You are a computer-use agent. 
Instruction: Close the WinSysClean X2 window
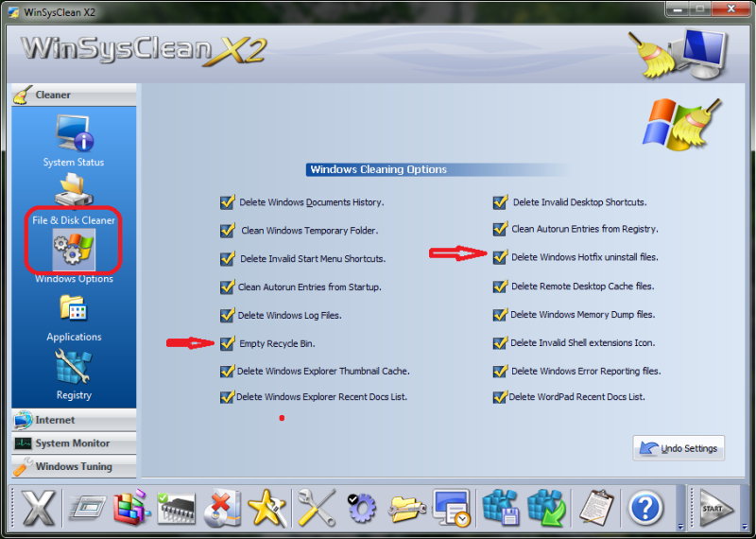click(x=731, y=9)
